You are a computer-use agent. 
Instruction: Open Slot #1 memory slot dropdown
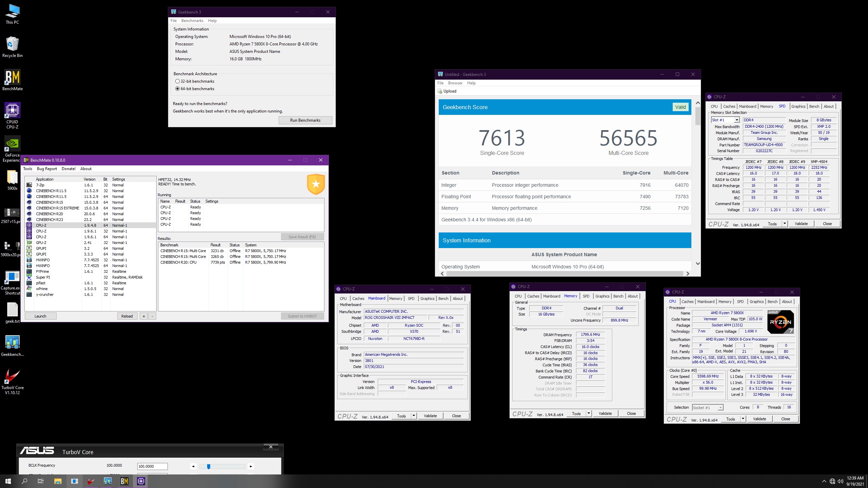(736, 120)
